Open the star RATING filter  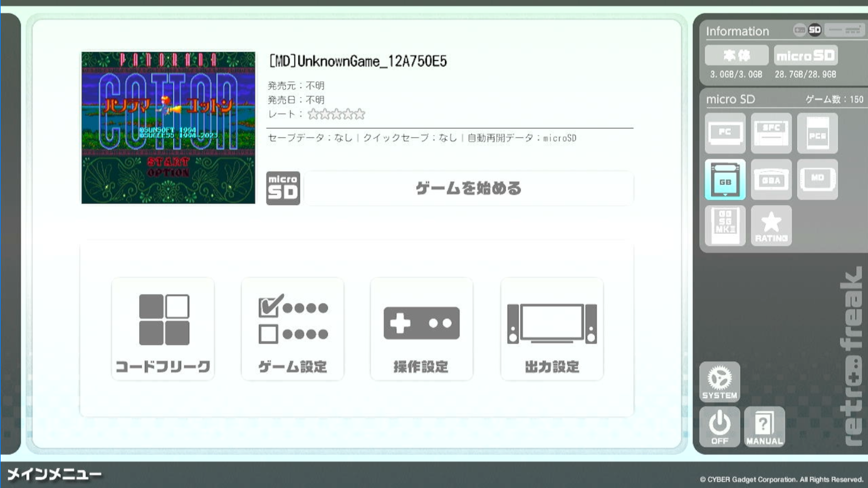[771, 225]
